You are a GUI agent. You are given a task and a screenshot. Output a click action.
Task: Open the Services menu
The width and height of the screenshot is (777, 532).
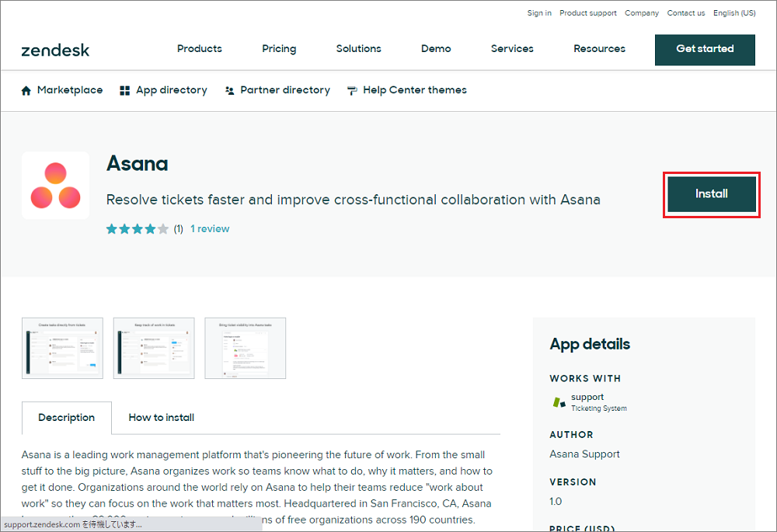[512, 49]
